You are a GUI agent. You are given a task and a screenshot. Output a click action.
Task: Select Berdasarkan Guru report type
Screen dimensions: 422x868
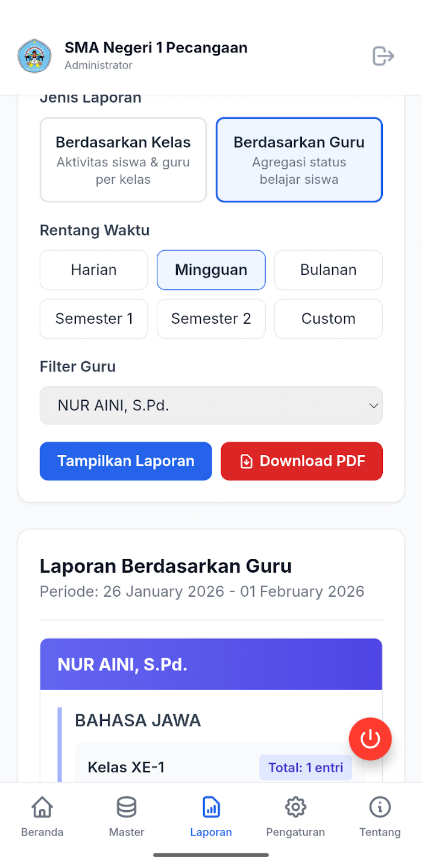coord(299,160)
